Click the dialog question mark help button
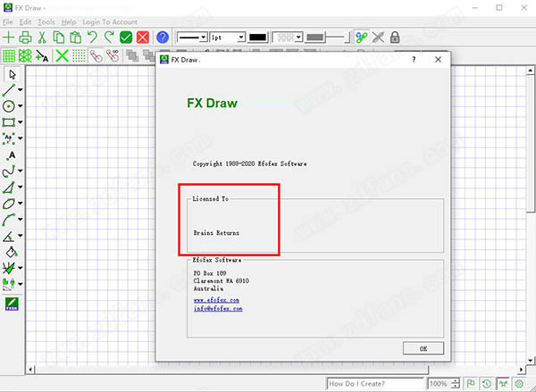The width and height of the screenshot is (536, 392). (414, 60)
